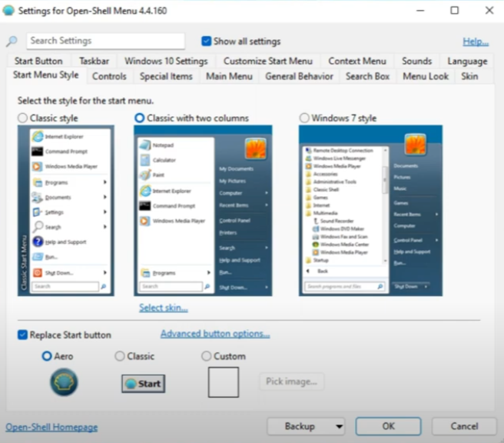Open the Controls tab
Viewport: 504px width, 443px height.
click(109, 76)
